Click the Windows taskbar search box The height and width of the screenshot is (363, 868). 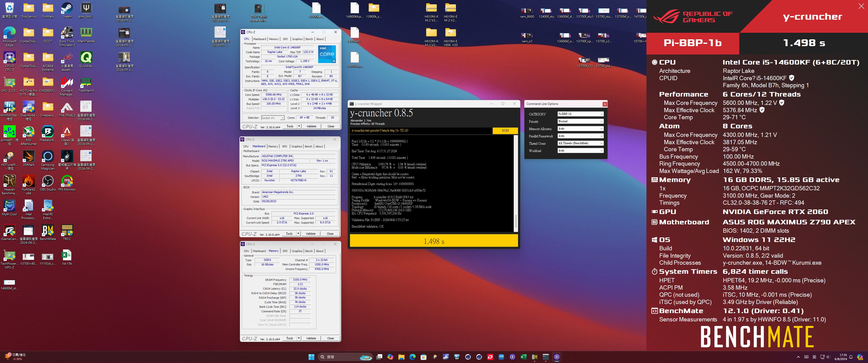click(x=345, y=357)
